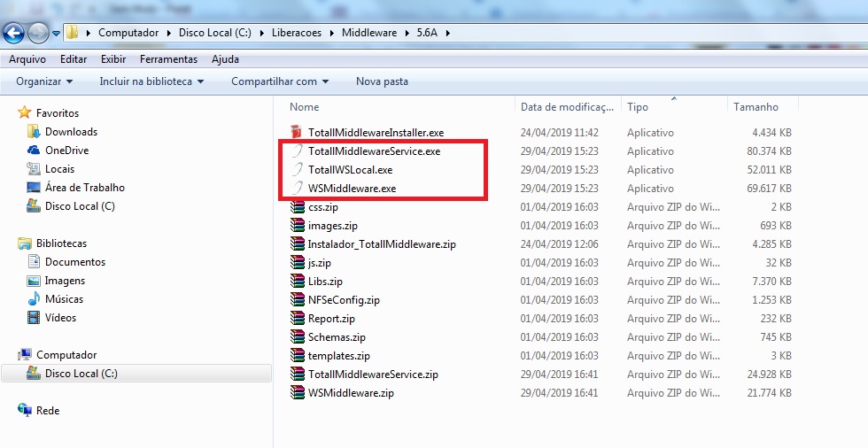Click the 24/04/2019 11:42 date cell
This screenshot has height=448, width=868.
pyautogui.click(x=559, y=132)
